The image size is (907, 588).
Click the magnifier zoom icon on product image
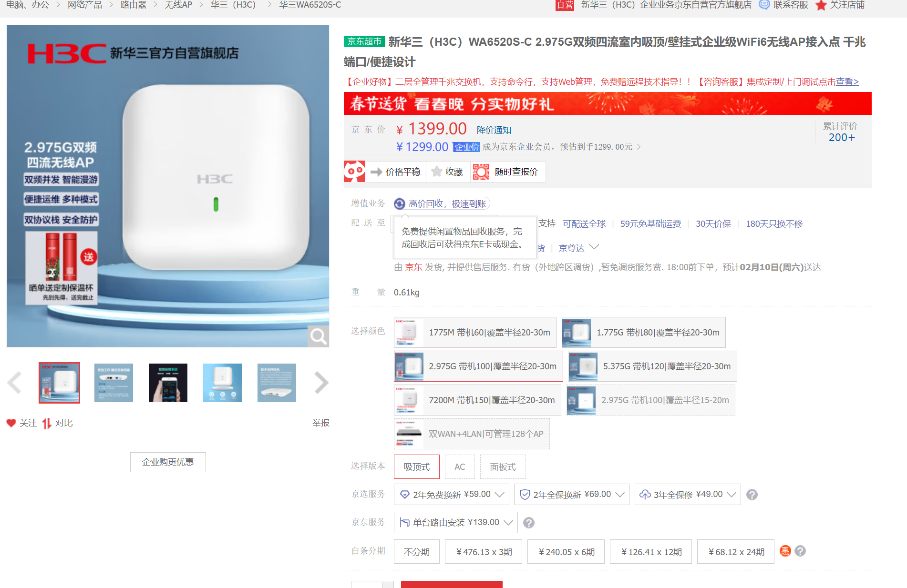pos(318,336)
